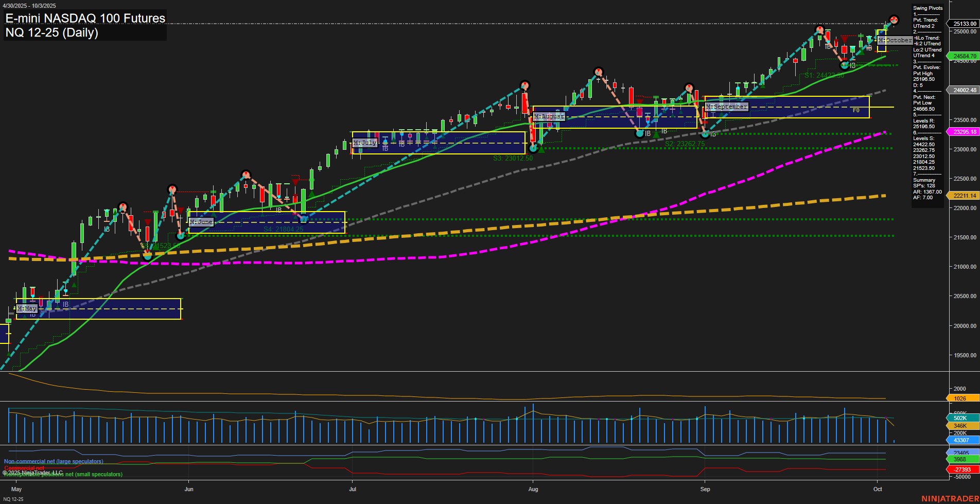Click the M:July mid-range dashed line label
Image resolution: width=980 pixels, height=504 pixels.
(x=364, y=143)
